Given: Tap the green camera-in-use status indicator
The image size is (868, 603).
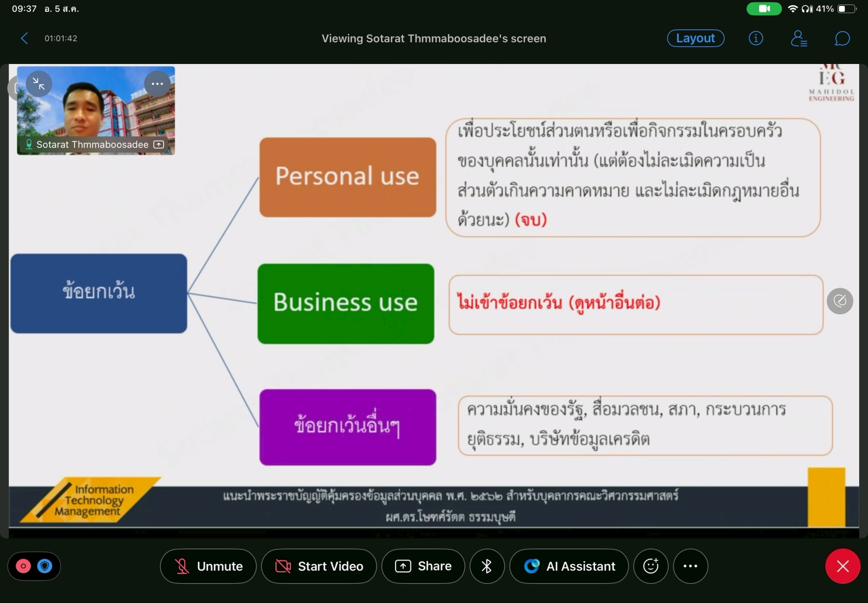Looking at the screenshot, I should [x=764, y=9].
